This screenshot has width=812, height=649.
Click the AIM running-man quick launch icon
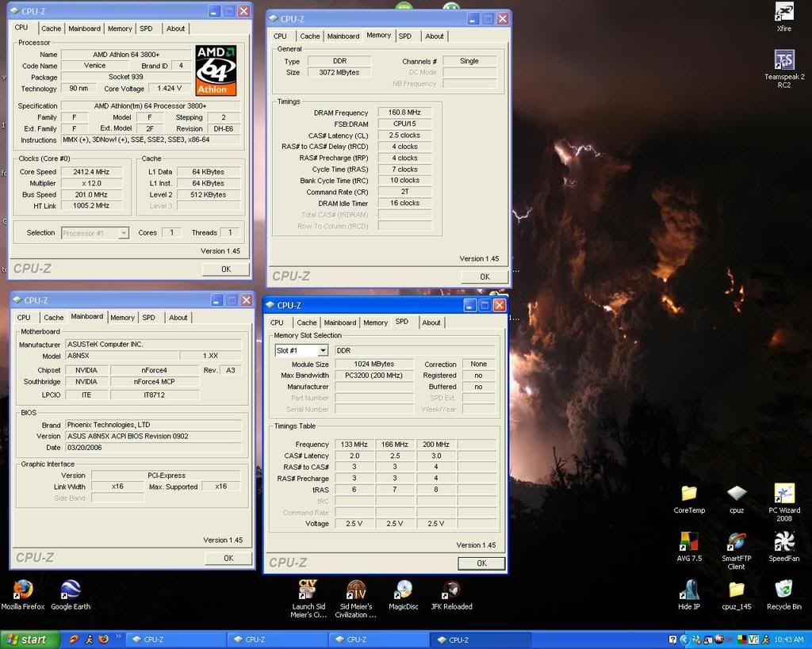pyautogui.click(x=89, y=639)
